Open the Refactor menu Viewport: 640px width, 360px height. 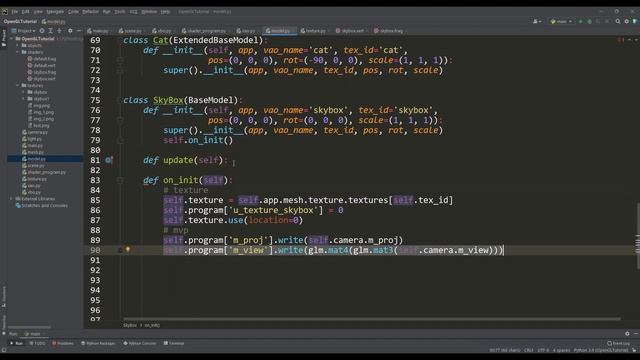[x=91, y=11]
